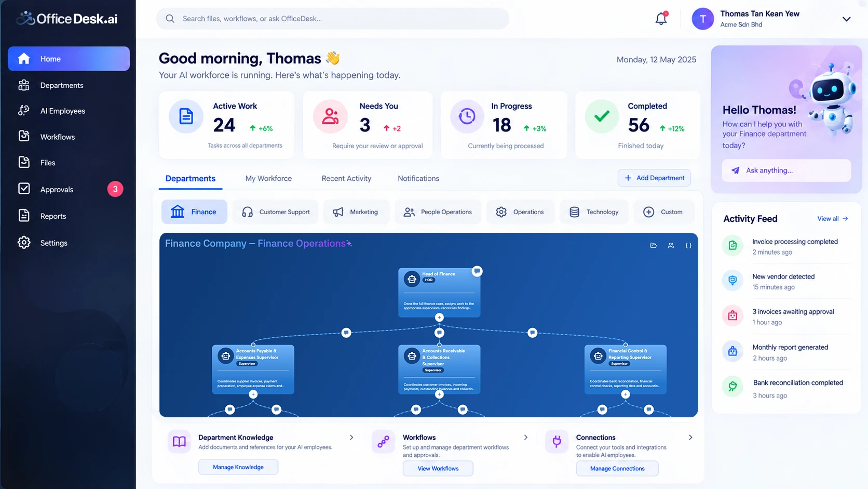Click the chat bubble on Head of Finance card
The image size is (868, 489).
click(477, 271)
